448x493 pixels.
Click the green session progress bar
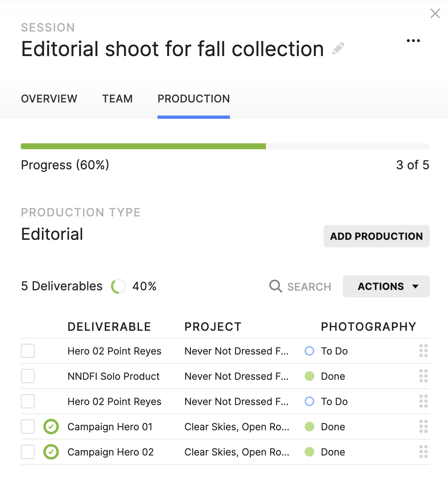tap(143, 146)
